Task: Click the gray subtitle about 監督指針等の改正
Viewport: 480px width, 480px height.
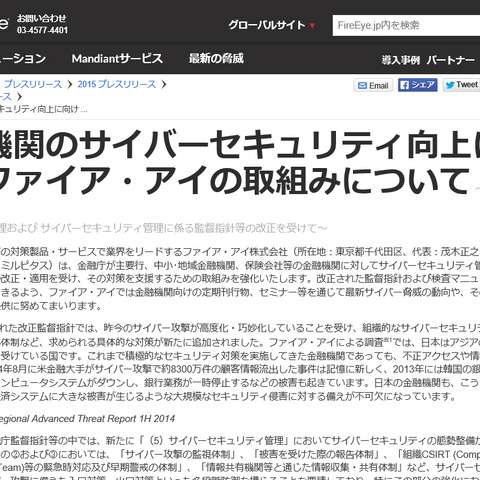Action: 163,228
